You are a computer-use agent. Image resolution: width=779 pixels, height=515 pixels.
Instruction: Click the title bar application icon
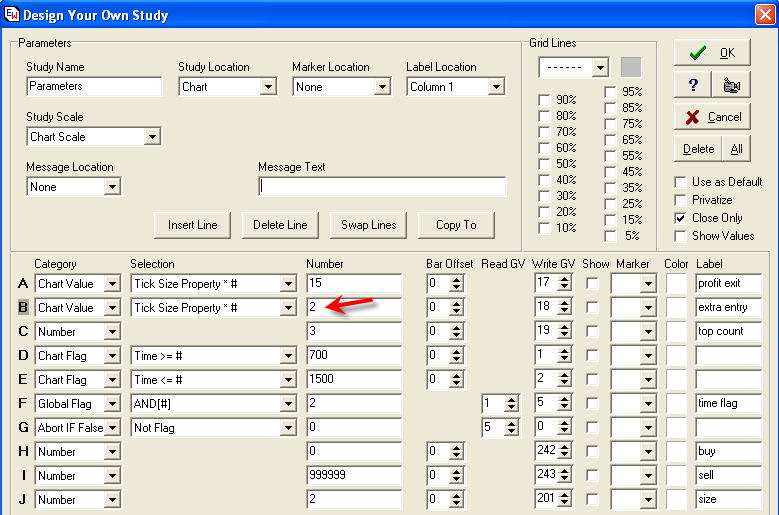click(x=11, y=15)
